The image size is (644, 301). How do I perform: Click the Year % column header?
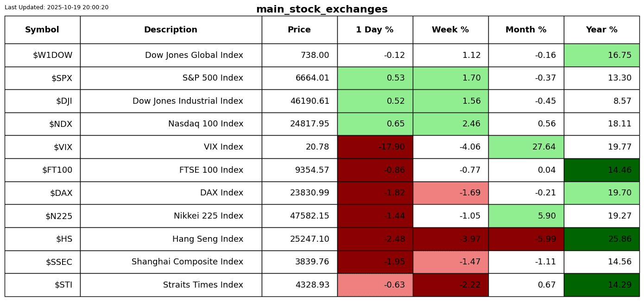[x=601, y=30]
